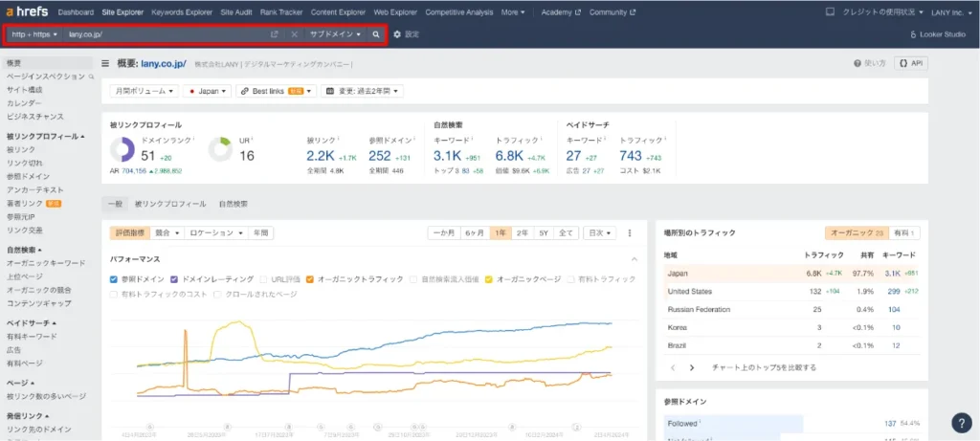The image size is (980, 441).
Task: Open Rank Tracker
Action: tap(281, 11)
